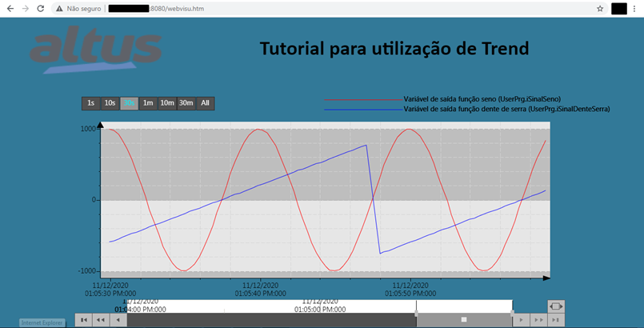Click the time range slider handle
Image resolution: width=644 pixels, height=328 pixels.
463,319
